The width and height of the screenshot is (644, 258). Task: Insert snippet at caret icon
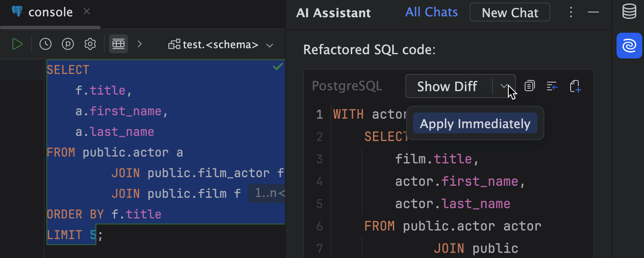pyautogui.click(x=552, y=86)
